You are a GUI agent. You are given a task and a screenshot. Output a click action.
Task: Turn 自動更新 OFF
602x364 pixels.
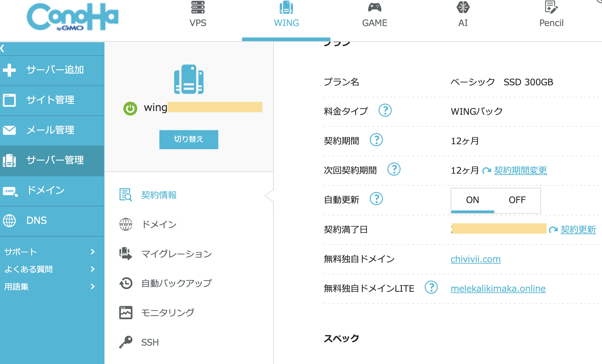[x=517, y=200]
